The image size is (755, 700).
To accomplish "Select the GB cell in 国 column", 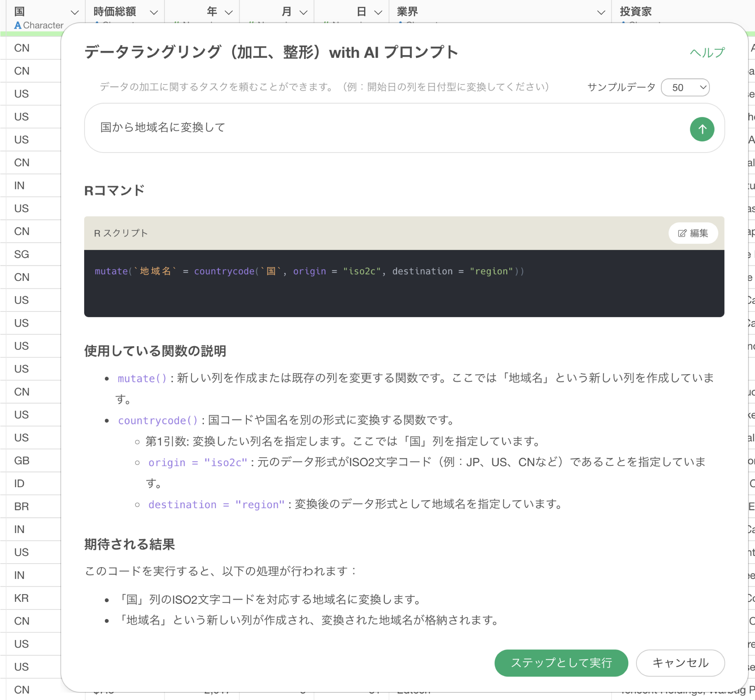I will (22, 460).
